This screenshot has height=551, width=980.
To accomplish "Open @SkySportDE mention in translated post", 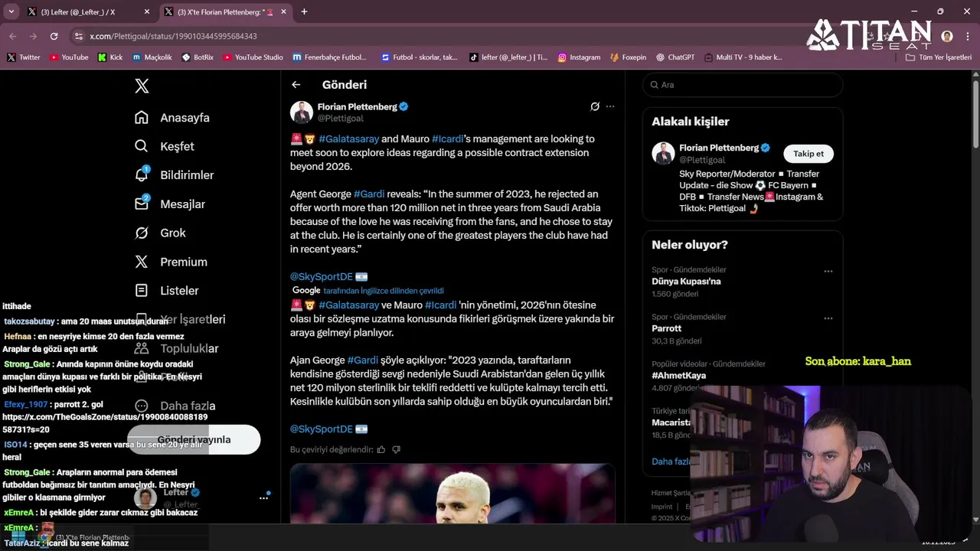I will point(322,429).
